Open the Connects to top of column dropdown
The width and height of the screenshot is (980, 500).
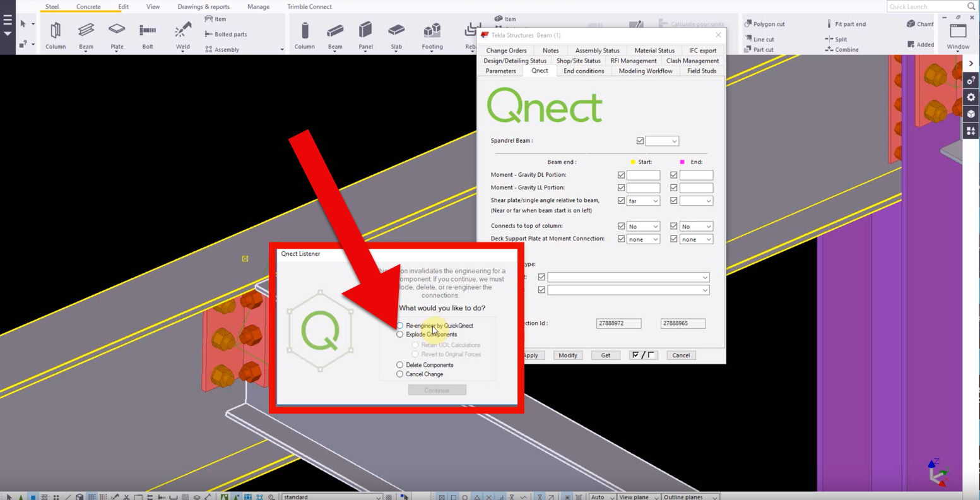pos(643,225)
